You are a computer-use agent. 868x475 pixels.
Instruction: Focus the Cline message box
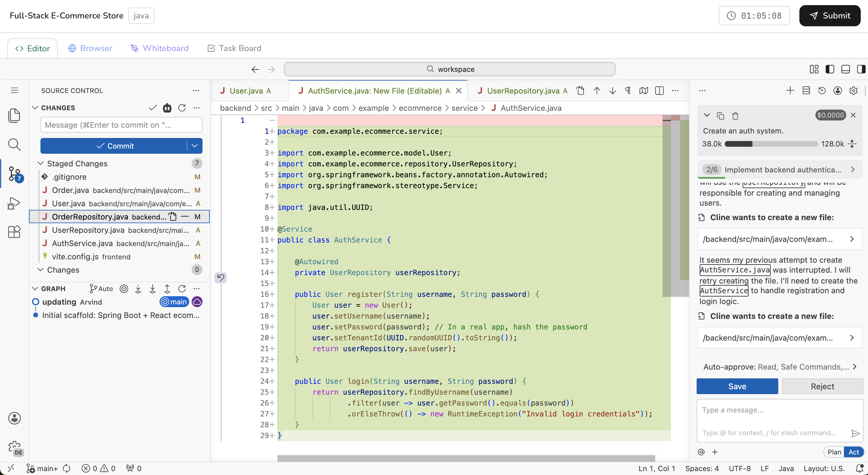pos(780,420)
